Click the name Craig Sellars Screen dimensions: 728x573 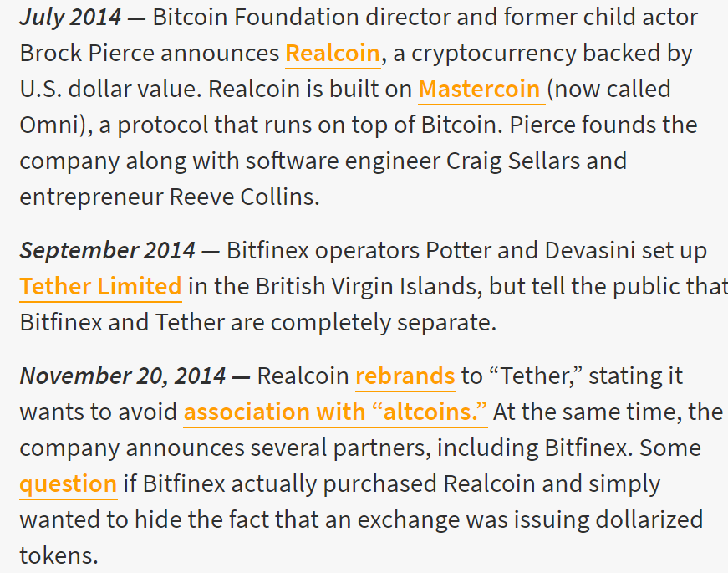[512, 161]
